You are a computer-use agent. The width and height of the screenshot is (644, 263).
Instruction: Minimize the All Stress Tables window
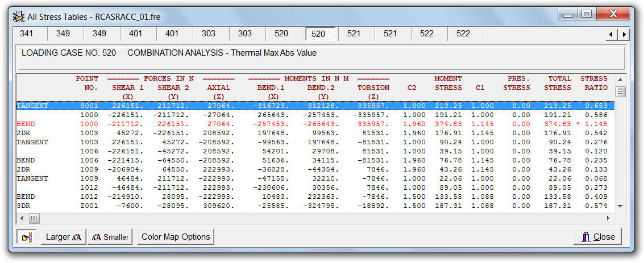coord(568,14)
